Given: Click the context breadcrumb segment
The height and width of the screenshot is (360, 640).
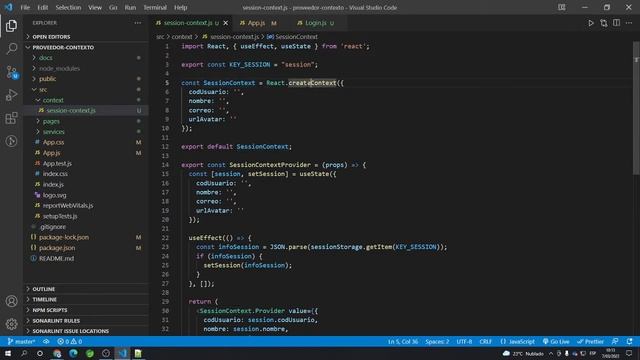Looking at the screenshot, I should [182, 37].
